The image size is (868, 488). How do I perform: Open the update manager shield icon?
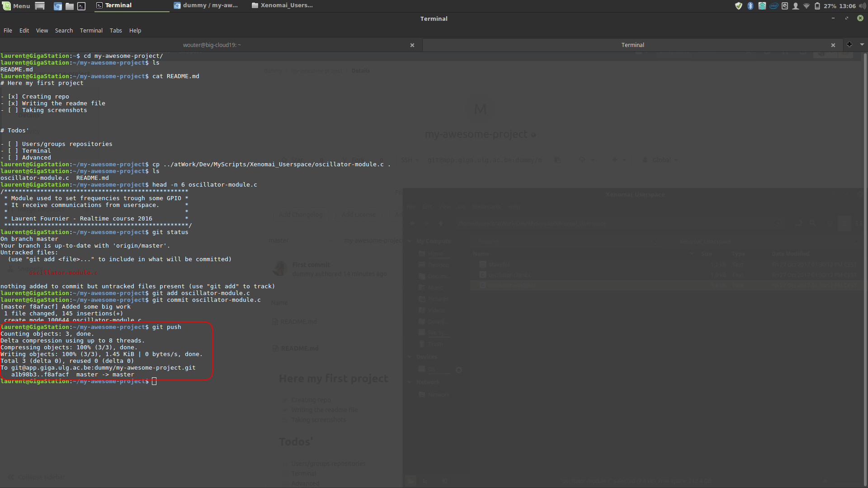[739, 6]
